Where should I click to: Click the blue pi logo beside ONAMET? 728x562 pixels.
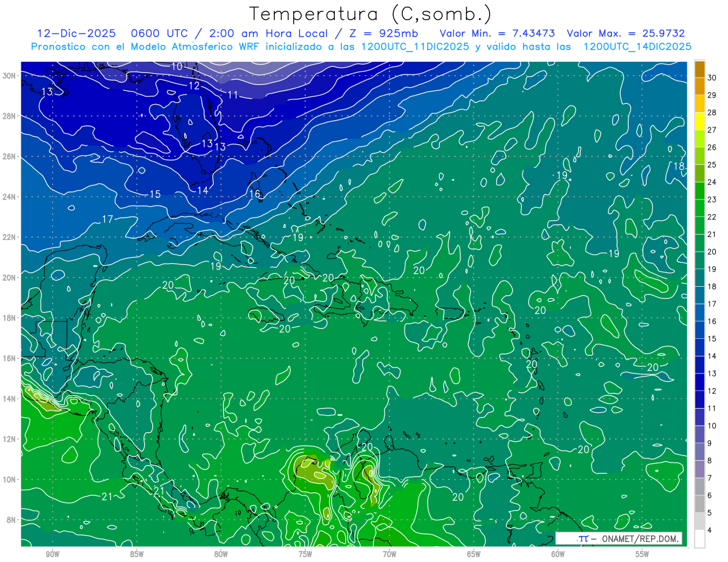(x=582, y=538)
